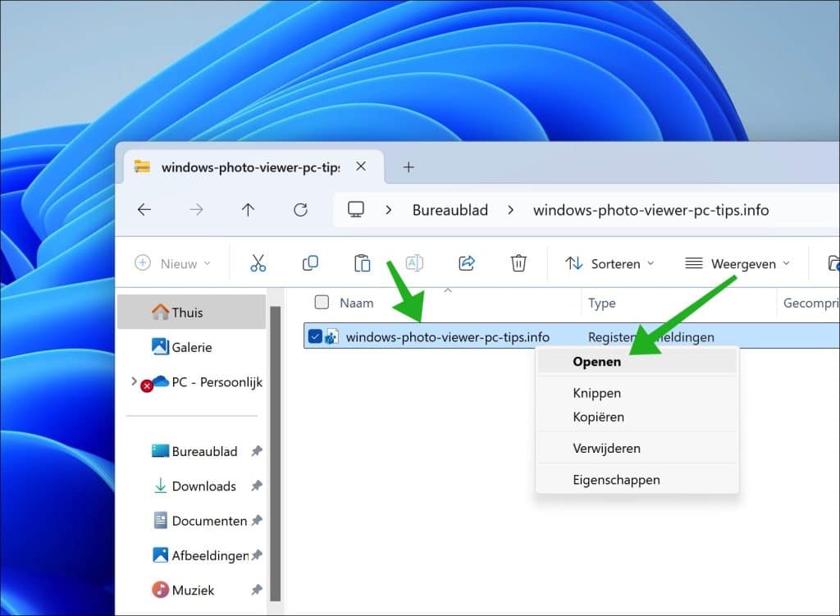Click the pin next to Downloads
This screenshot has width=840, height=616.
point(257,486)
